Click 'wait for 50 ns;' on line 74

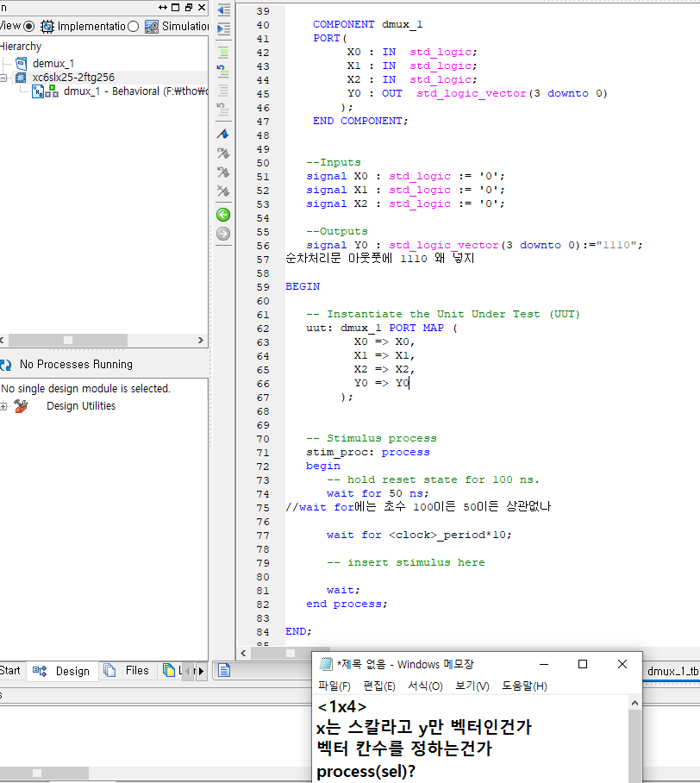point(378,493)
